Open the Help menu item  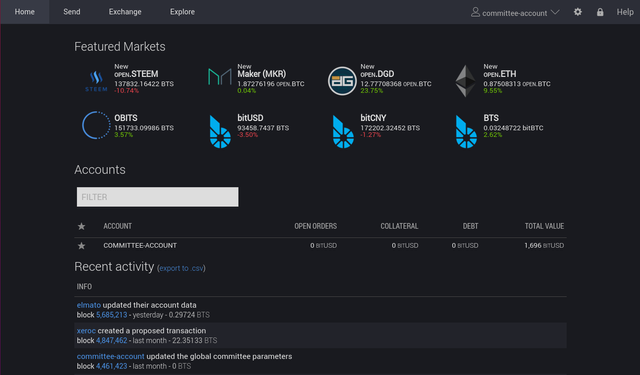625,12
